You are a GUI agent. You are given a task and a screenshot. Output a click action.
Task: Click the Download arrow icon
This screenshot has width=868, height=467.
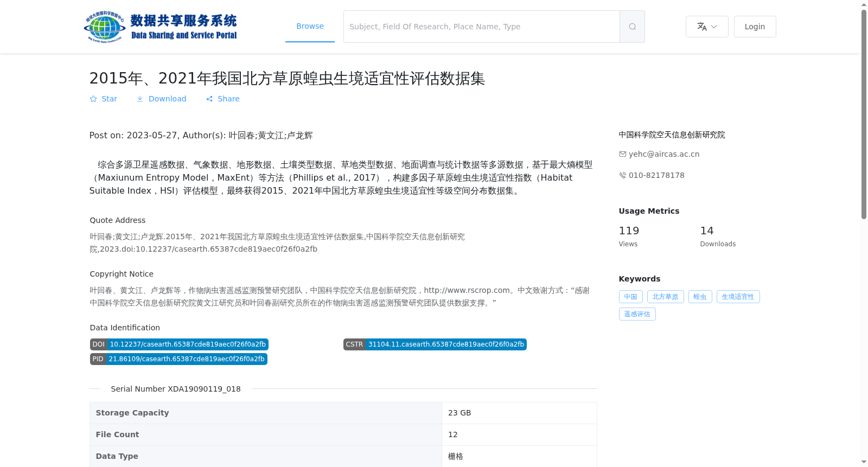(x=140, y=99)
